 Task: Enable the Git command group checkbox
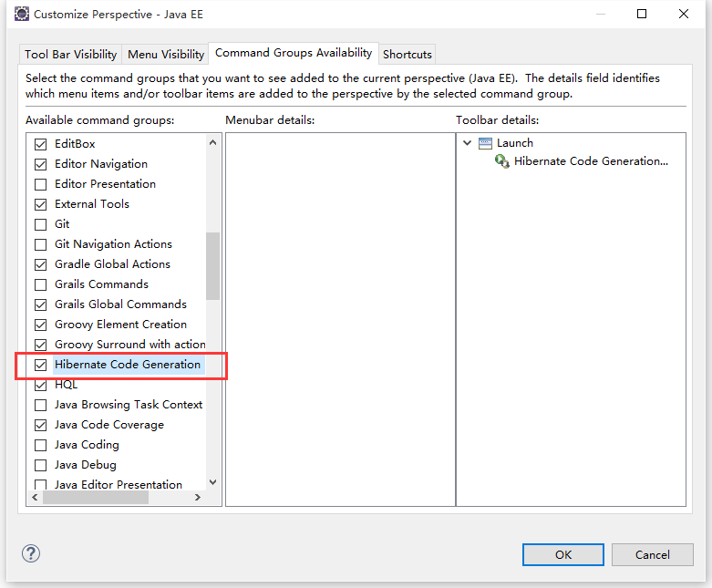40,224
